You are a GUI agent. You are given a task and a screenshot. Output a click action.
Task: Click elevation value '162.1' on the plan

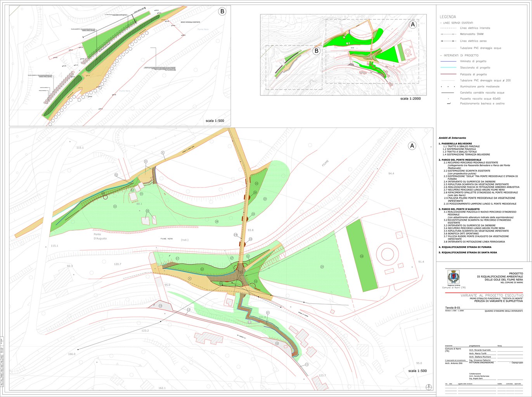pos(162,388)
